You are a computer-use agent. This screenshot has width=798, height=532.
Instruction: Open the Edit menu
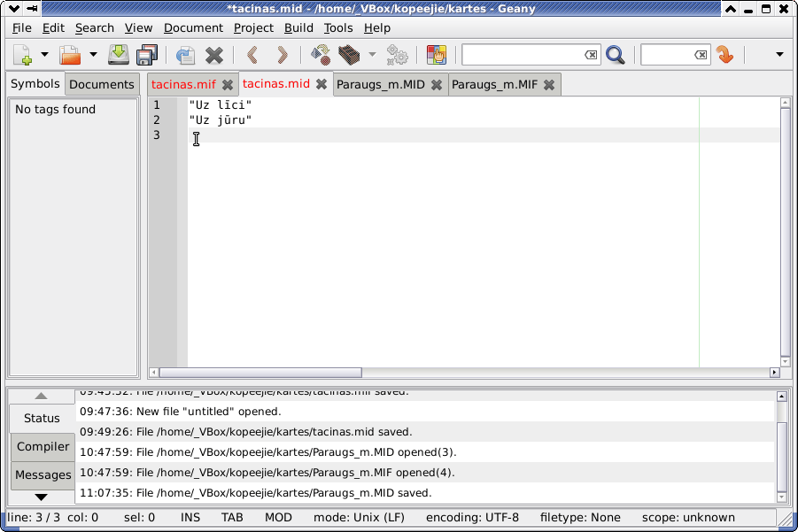pos(53,28)
